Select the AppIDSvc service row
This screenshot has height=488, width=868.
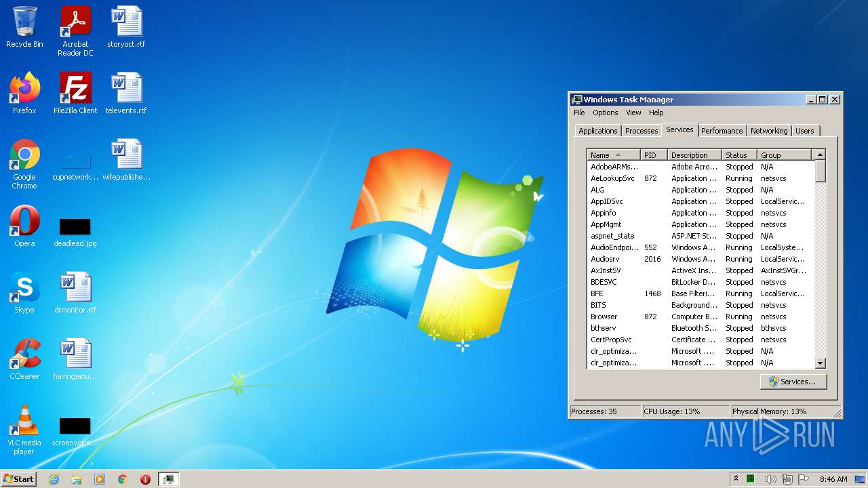(x=701, y=201)
